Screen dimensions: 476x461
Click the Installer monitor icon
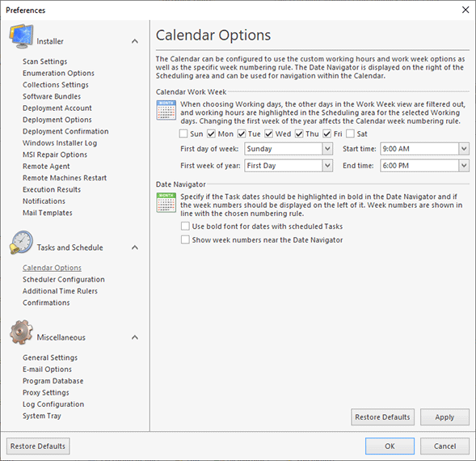(21, 36)
